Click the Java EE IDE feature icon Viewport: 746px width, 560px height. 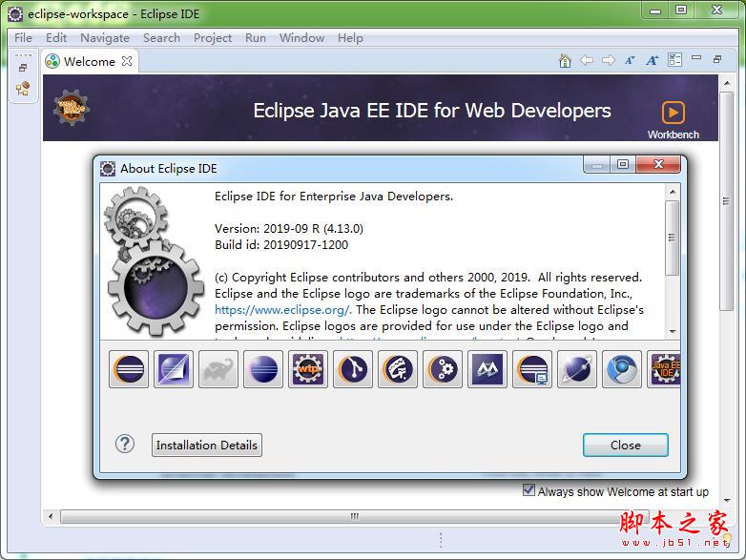[665, 369]
